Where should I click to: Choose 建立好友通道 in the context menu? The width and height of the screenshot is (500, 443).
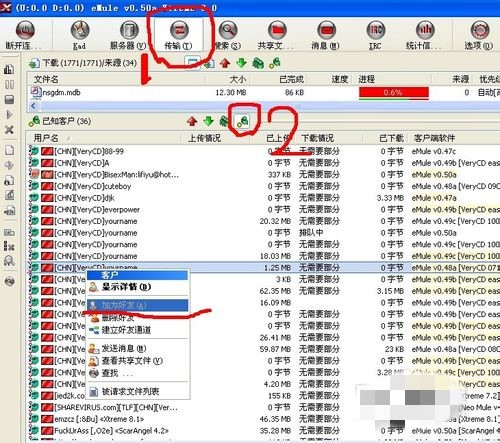pyautogui.click(x=138, y=330)
